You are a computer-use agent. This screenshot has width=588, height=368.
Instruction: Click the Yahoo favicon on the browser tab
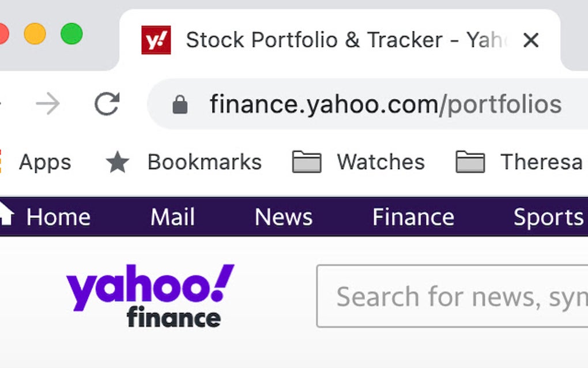pyautogui.click(x=157, y=39)
